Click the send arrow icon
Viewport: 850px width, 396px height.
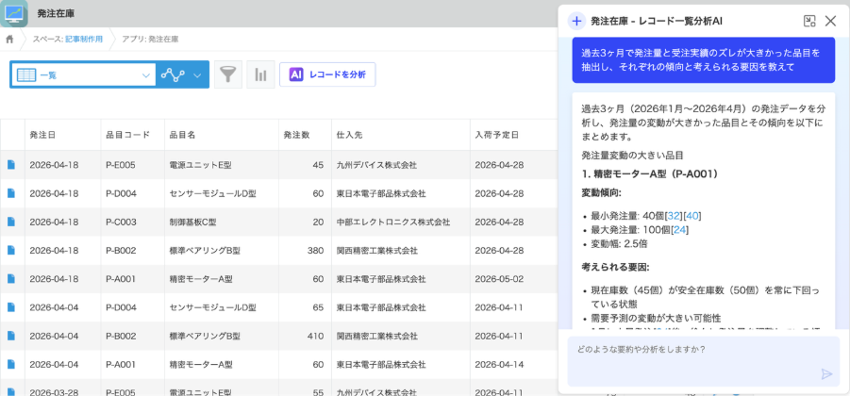pos(826,374)
